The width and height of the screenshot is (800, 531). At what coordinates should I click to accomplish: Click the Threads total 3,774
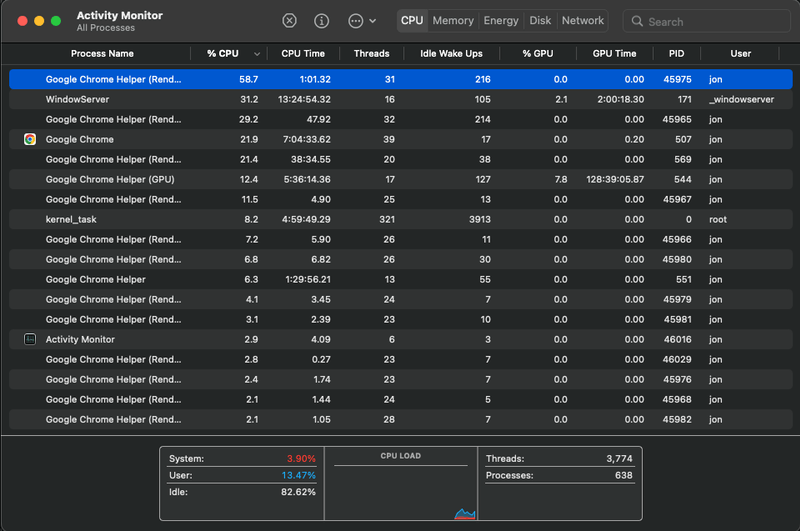(619, 459)
